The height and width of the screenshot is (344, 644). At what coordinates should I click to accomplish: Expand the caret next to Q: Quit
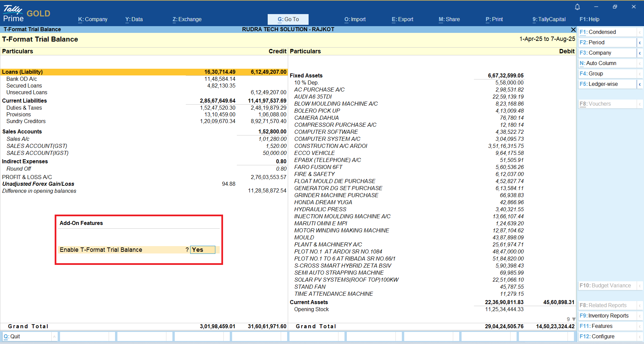(x=54, y=337)
